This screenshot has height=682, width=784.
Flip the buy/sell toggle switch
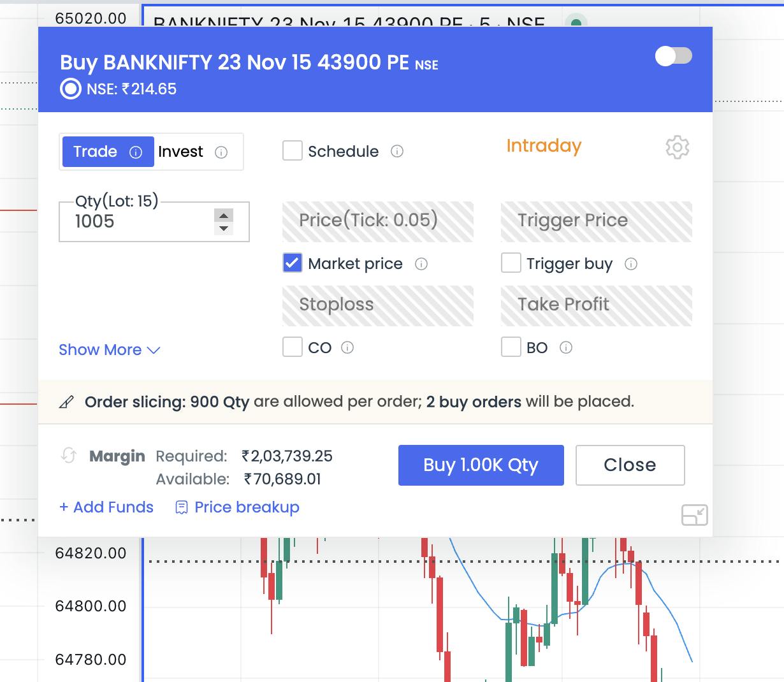(673, 56)
